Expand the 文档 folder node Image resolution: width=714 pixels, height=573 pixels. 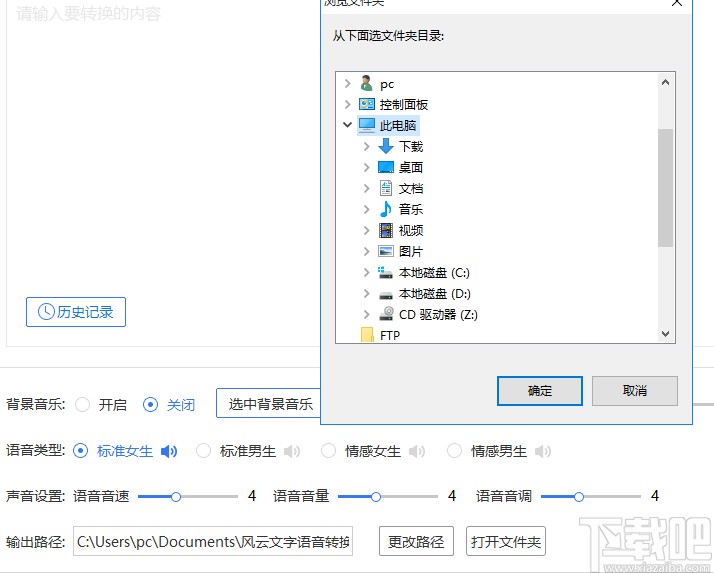point(367,188)
